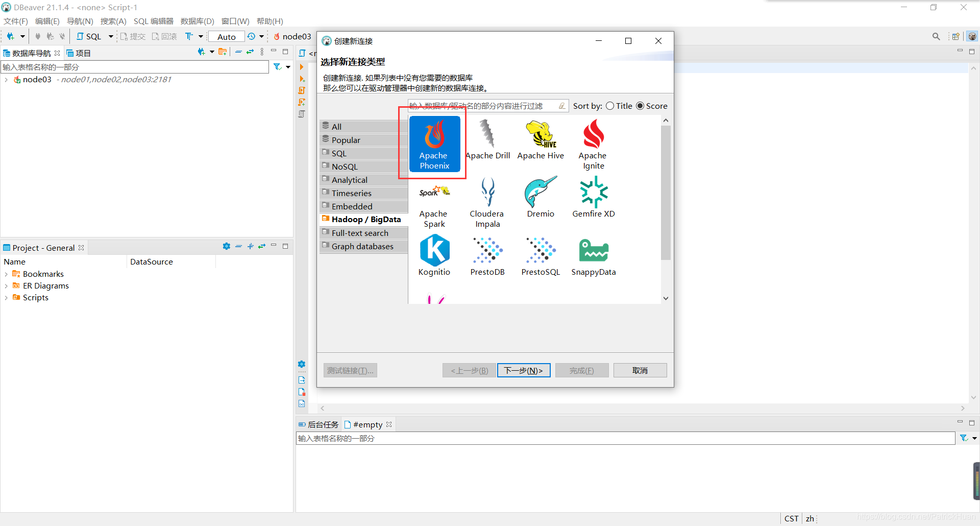Click the editor horizontal scrollbar

[642, 408]
